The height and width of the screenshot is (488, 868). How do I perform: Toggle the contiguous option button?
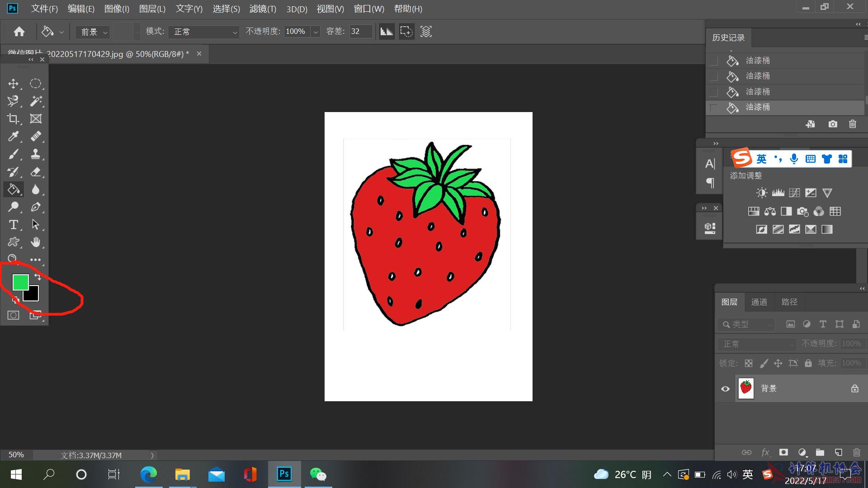point(406,32)
